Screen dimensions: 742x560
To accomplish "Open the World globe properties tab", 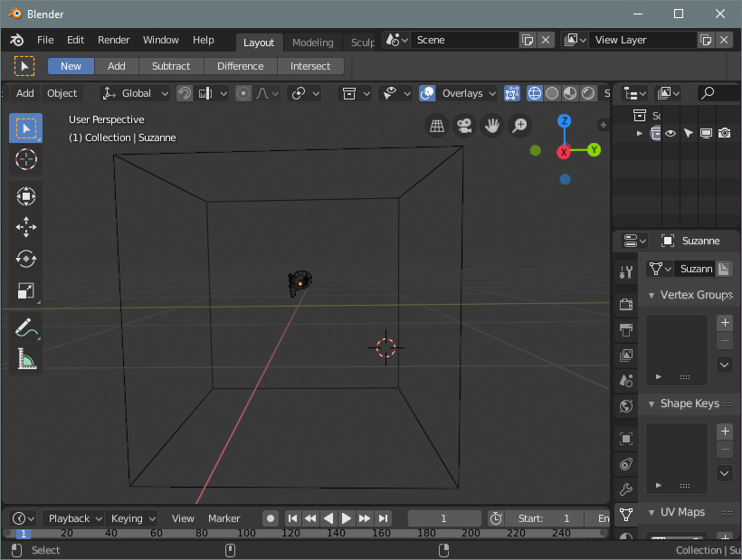I will click(626, 406).
